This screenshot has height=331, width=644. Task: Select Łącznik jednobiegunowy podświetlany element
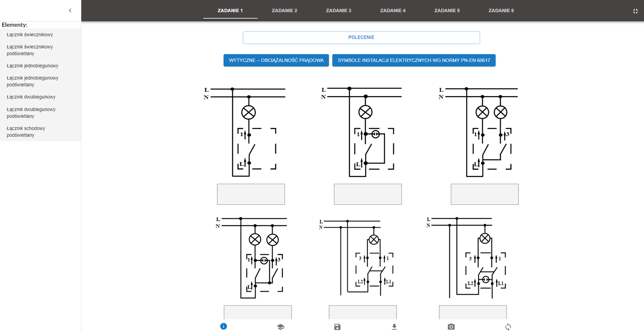(x=32, y=81)
